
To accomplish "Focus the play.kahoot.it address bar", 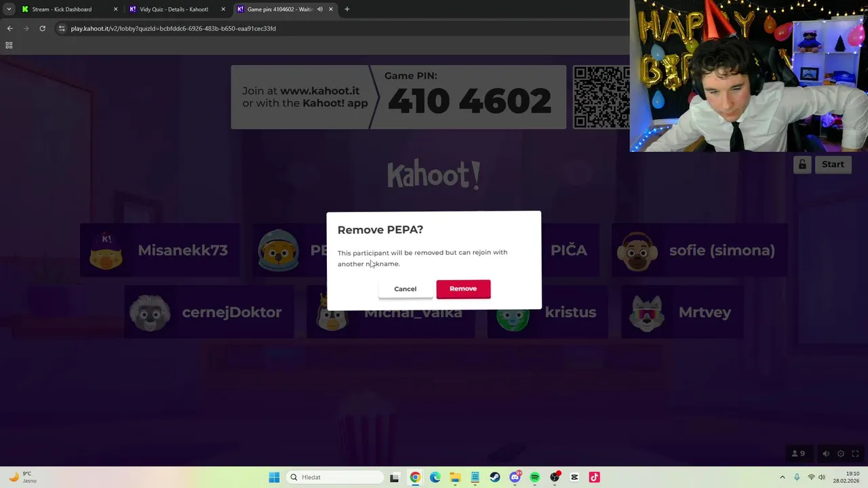I will (x=339, y=28).
